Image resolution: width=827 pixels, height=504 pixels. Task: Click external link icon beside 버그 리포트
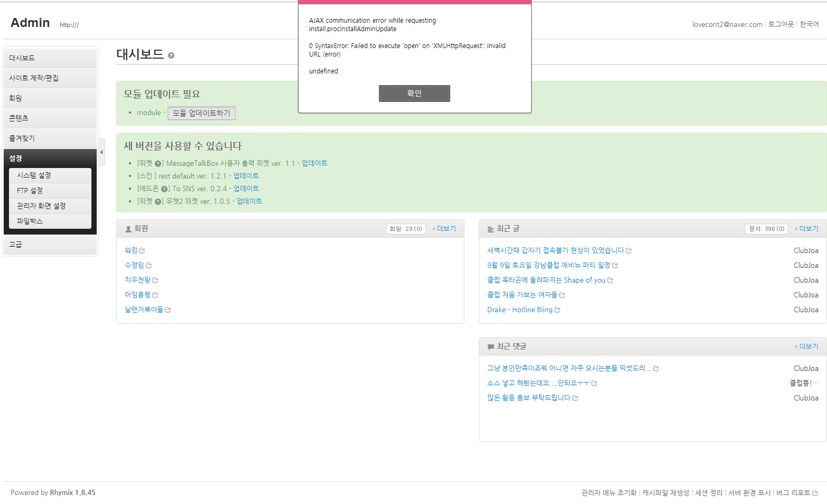coord(815,493)
